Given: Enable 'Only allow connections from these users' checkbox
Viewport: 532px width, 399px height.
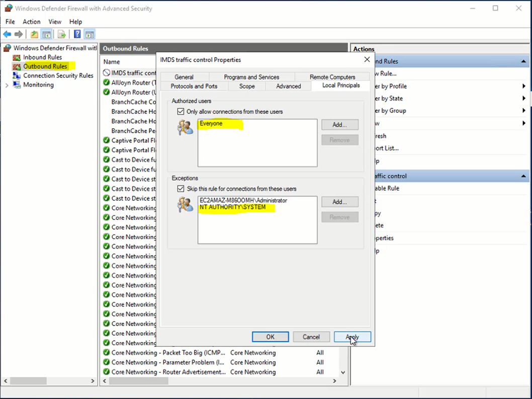Looking at the screenshot, I should [x=181, y=111].
